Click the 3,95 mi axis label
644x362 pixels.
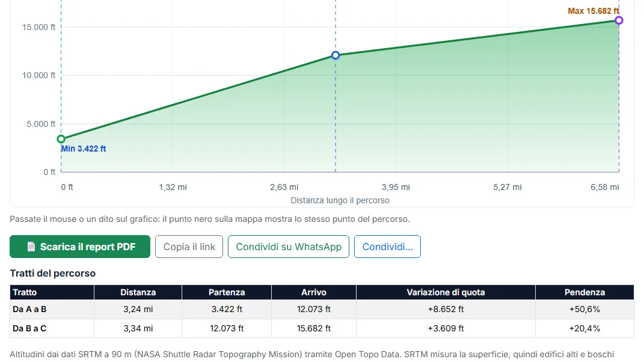point(396,187)
